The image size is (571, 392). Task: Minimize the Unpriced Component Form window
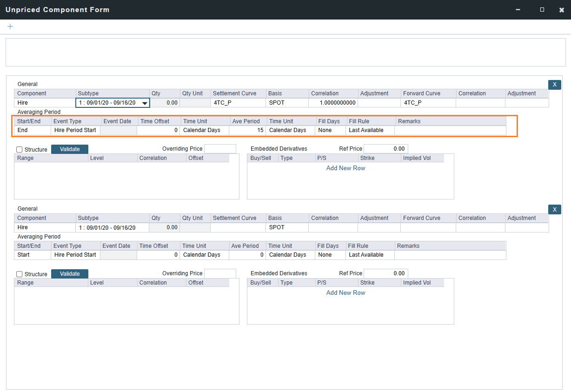[518, 10]
